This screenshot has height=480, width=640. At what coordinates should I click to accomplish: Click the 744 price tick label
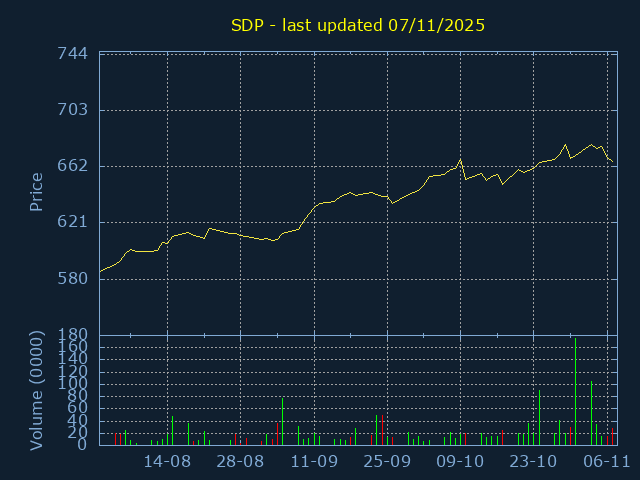[x=73, y=54]
